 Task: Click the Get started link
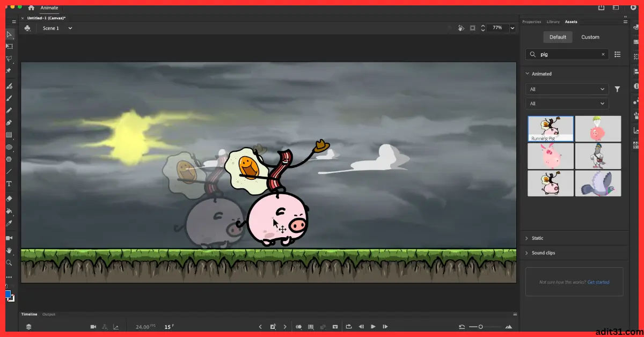click(598, 282)
